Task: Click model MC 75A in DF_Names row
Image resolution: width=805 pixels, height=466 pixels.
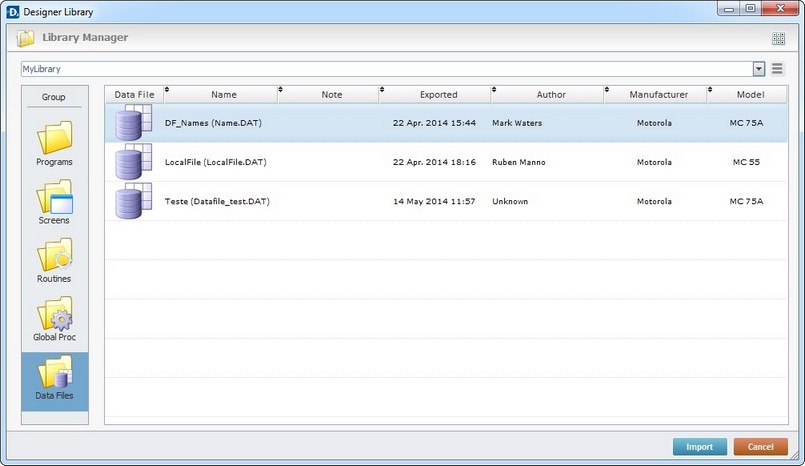Action: click(x=746, y=123)
